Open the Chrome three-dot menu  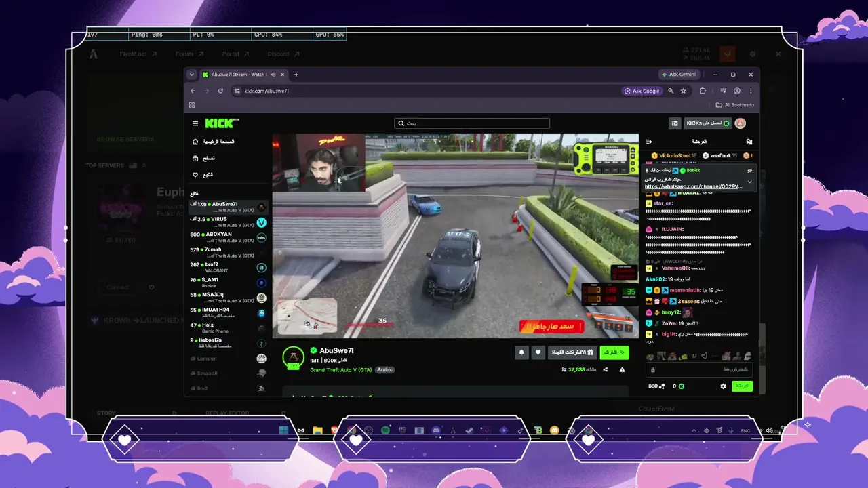(751, 91)
